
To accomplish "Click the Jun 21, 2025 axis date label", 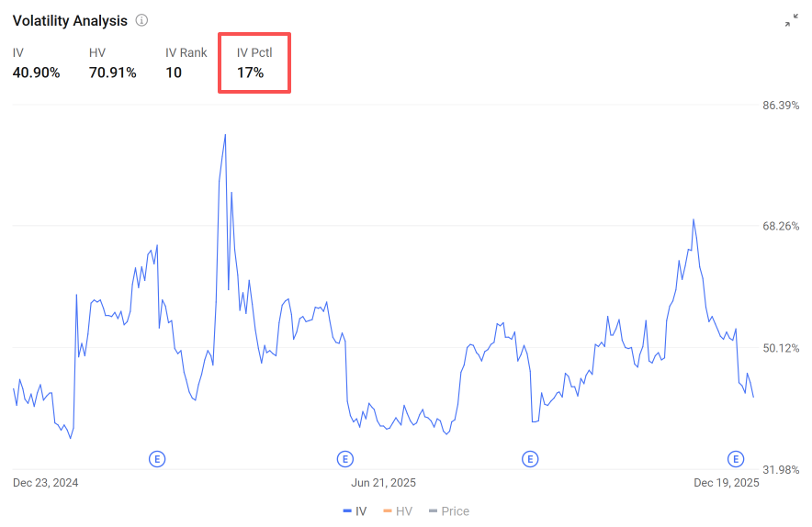I will (383, 483).
